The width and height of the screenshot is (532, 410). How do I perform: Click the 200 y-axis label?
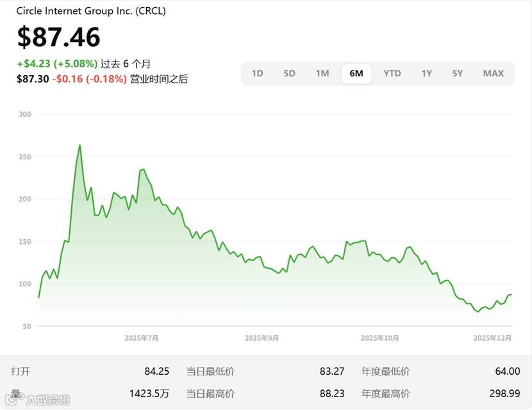[x=25, y=199]
